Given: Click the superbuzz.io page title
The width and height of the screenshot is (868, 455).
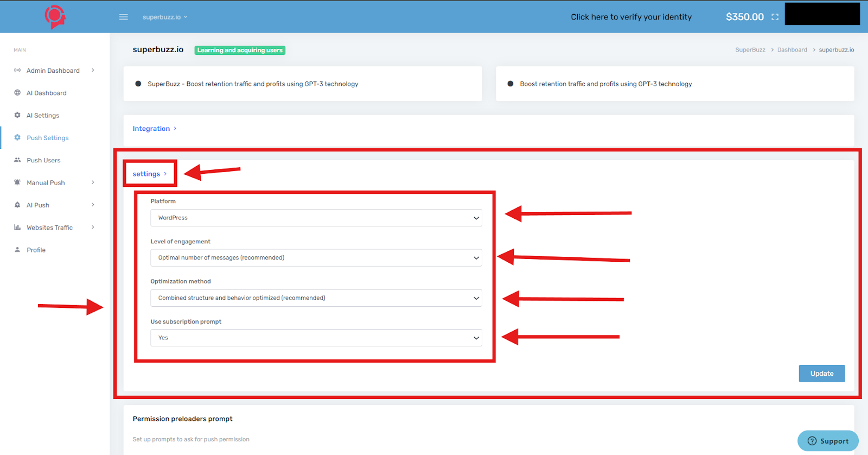Looking at the screenshot, I should (x=158, y=49).
